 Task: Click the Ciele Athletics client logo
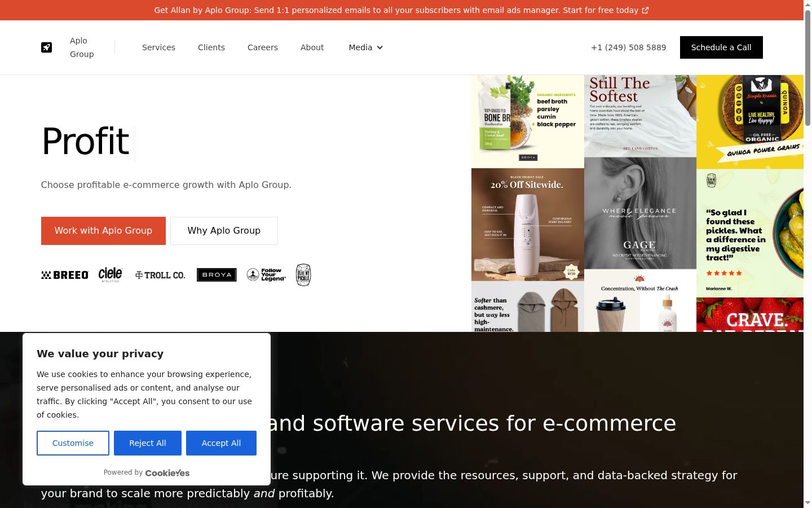click(x=111, y=275)
